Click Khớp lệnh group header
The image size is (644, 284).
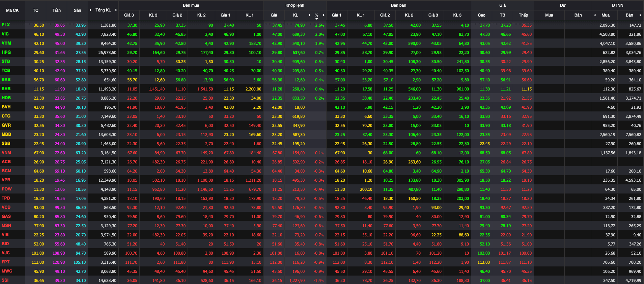(x=295, y=5)
